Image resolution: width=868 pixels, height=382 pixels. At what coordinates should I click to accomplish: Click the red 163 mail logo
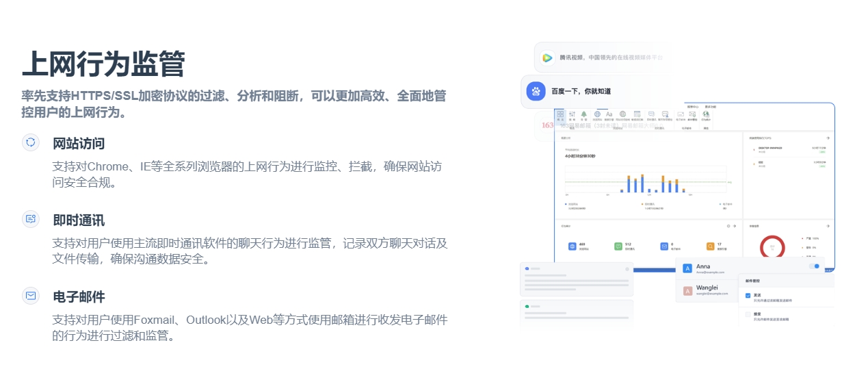(x=547, y=125)
